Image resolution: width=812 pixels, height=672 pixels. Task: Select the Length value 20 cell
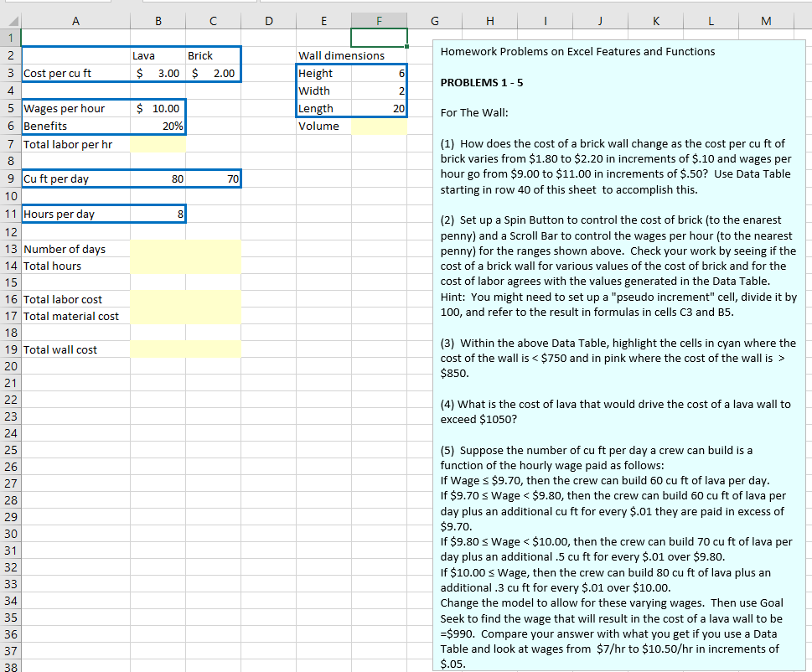pos(379,108)
